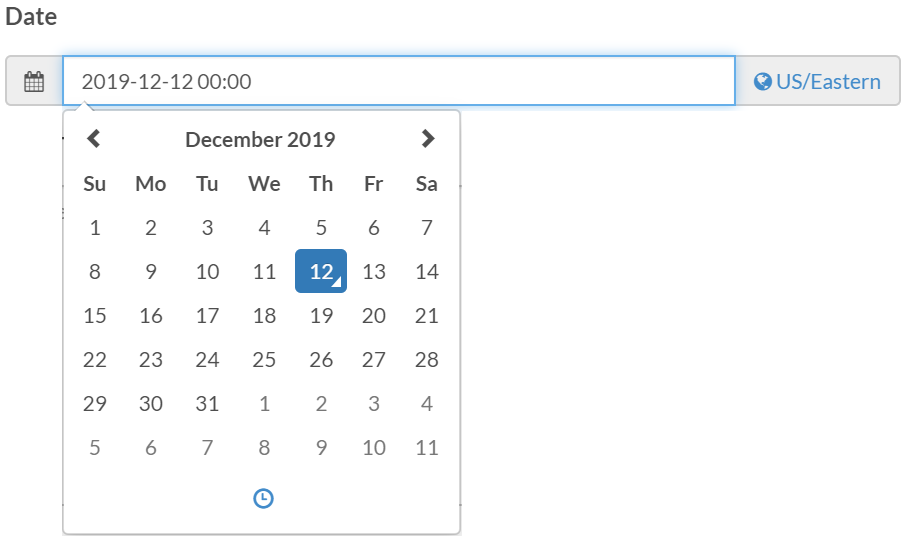Pick December 31 date
The height and width of the screenshot is (541, 908).
click(x=207, y=404)
